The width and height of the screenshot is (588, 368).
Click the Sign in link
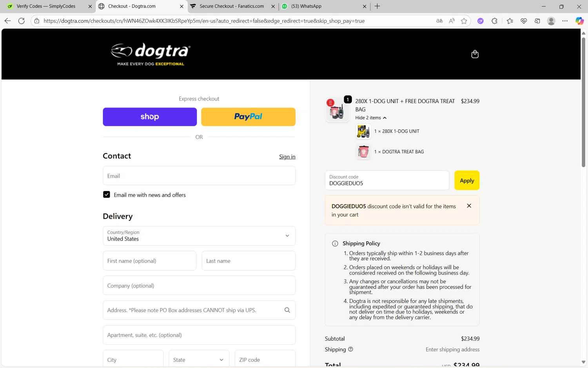pyautogui.click(x=287, y=157)
